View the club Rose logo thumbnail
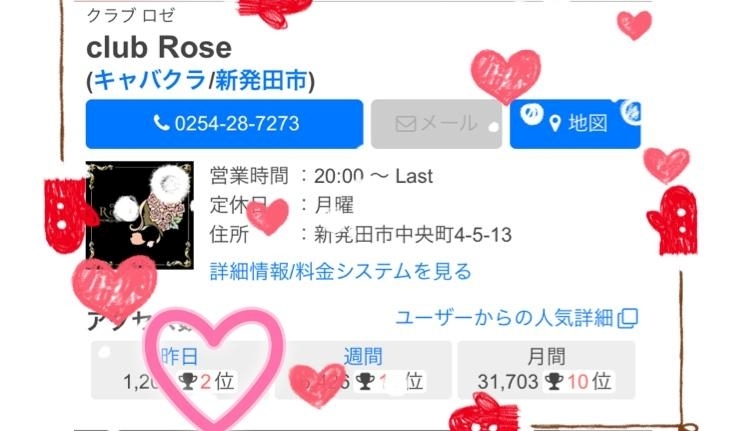The height and width of the screenshot is (431, 750). pos(140,215)
